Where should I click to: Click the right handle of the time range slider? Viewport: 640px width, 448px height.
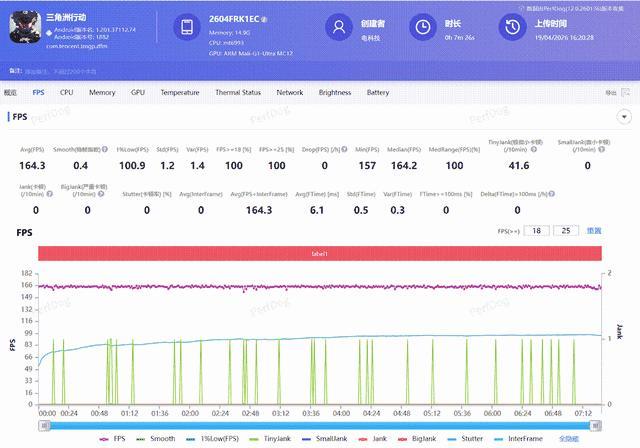[x=596, y=426]
